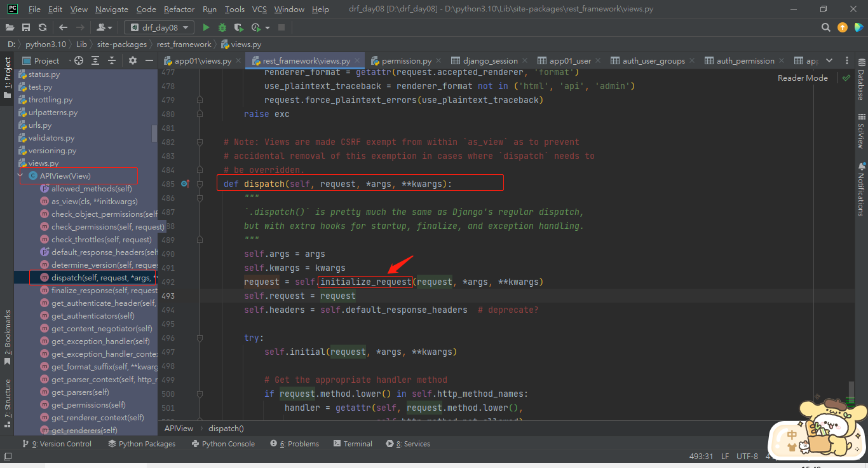
Task: Click the Open folder toolbar icon
Action: 10,27
